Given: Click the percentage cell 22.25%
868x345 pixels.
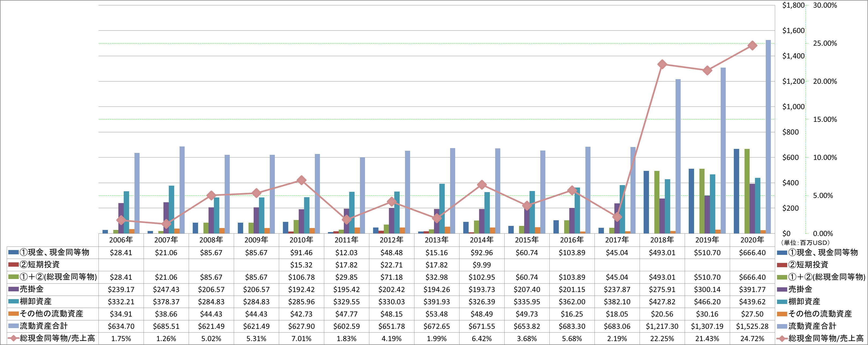Looking at the screenshot, I should (x=662, y=339).
